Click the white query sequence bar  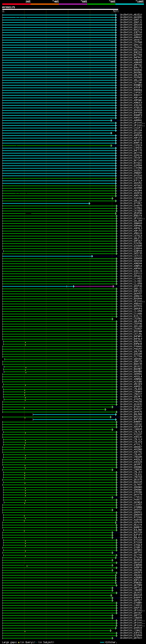pos(60,9)
